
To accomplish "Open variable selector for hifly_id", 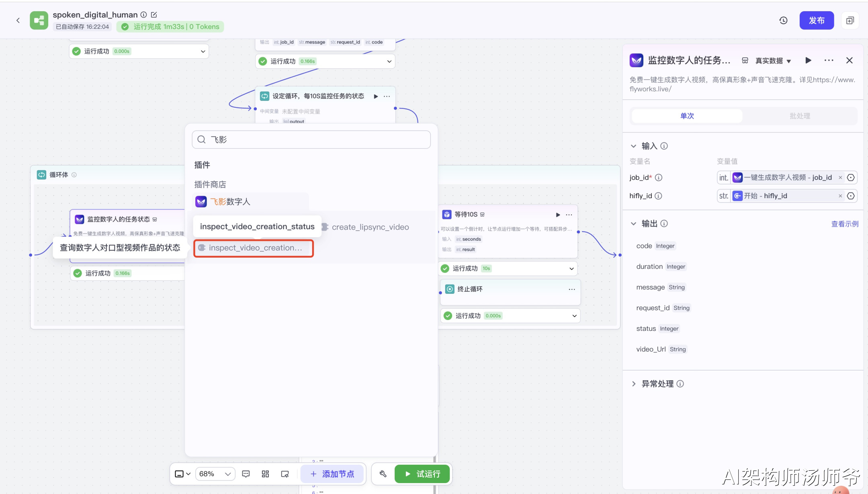I will (851, 196).
